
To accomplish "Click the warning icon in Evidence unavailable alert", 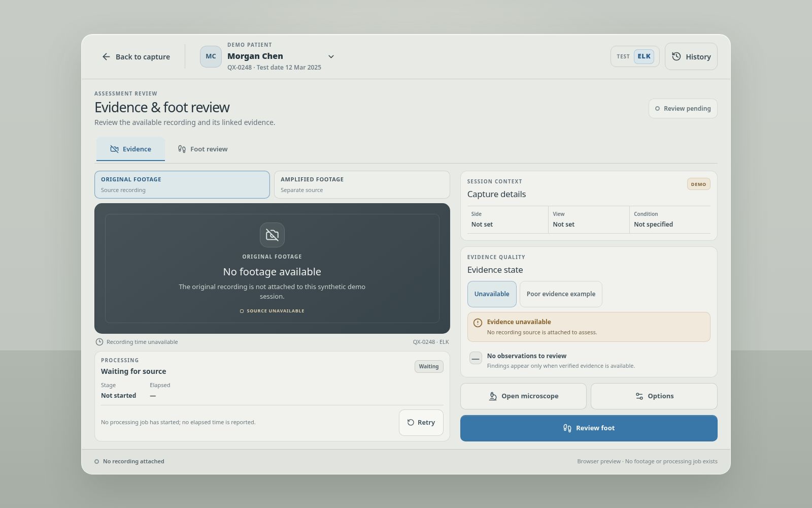I will coord(478,323).
